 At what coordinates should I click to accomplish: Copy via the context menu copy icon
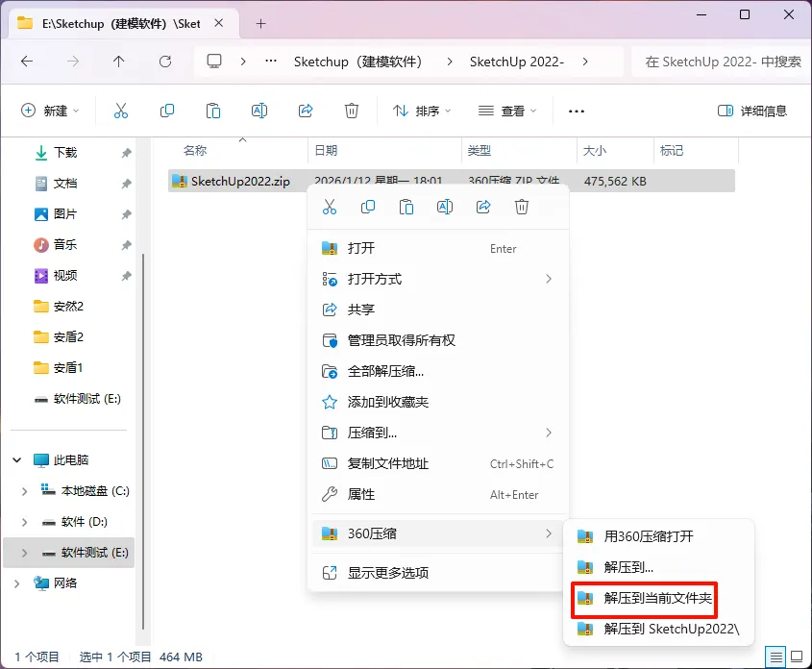[368, 207]
